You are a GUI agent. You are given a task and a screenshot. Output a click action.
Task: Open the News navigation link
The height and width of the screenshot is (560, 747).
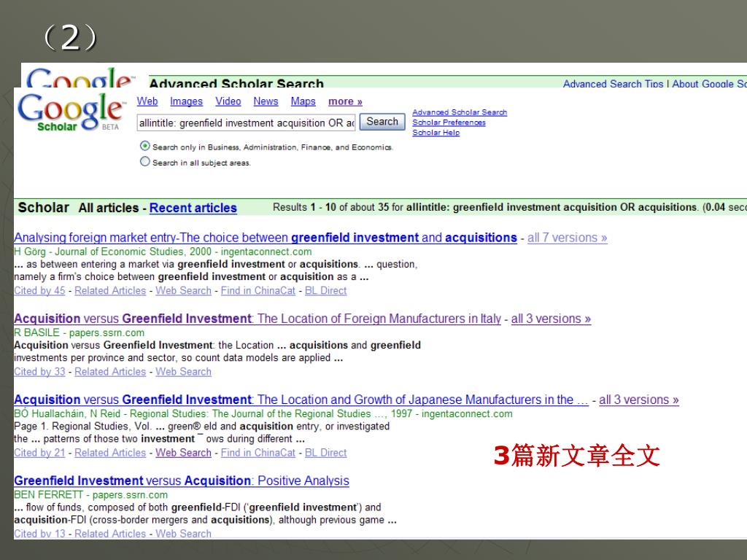[266, 101]
